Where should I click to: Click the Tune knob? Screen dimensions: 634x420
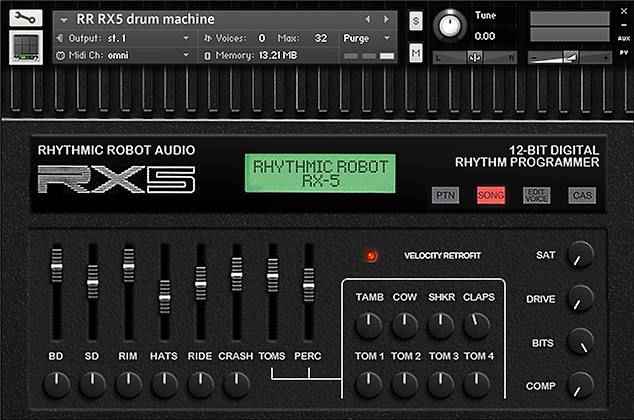[450, 25]
